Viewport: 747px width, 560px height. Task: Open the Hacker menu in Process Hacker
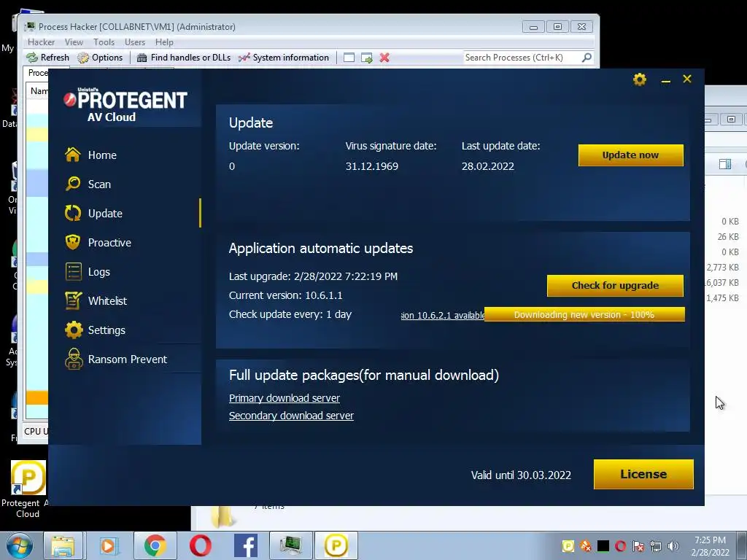click(x=41, y=42)
